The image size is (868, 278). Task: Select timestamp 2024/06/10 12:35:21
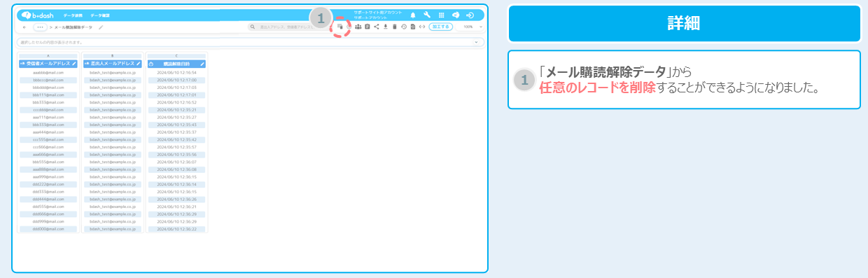click(x=177, y=110)
